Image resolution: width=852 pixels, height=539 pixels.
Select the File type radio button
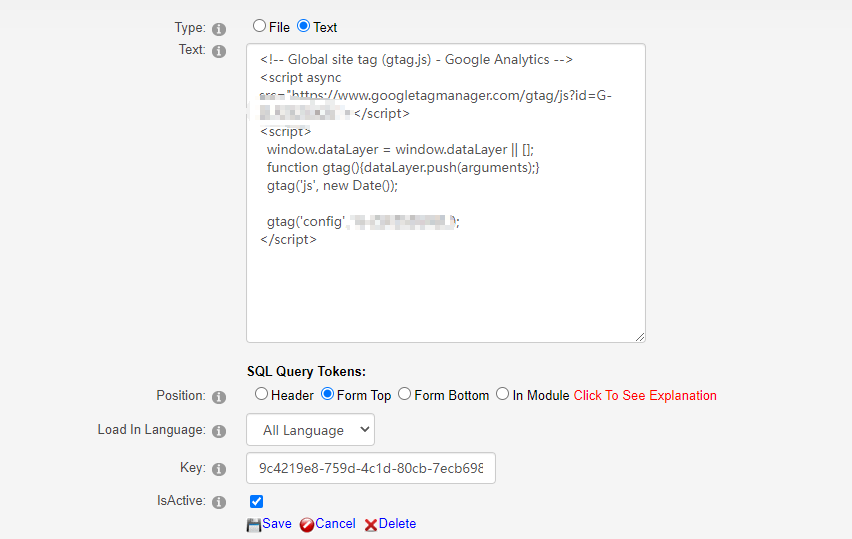point(260,26)
